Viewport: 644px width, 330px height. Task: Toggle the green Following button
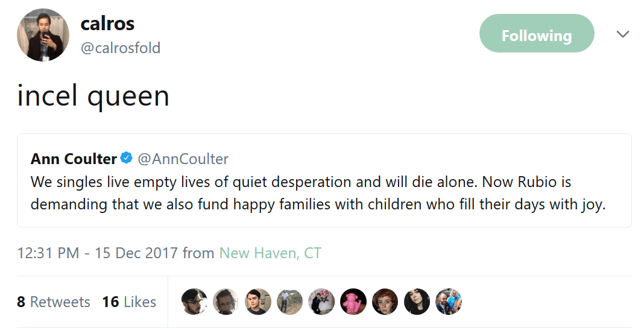536,36
